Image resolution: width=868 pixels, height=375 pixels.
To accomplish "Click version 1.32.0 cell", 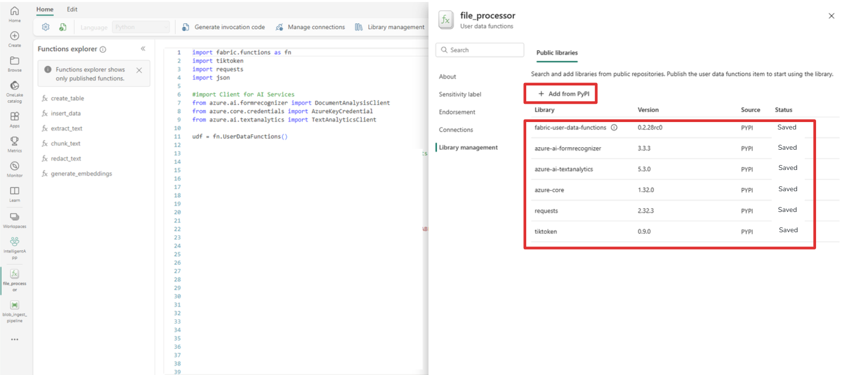I will (645, 190).
